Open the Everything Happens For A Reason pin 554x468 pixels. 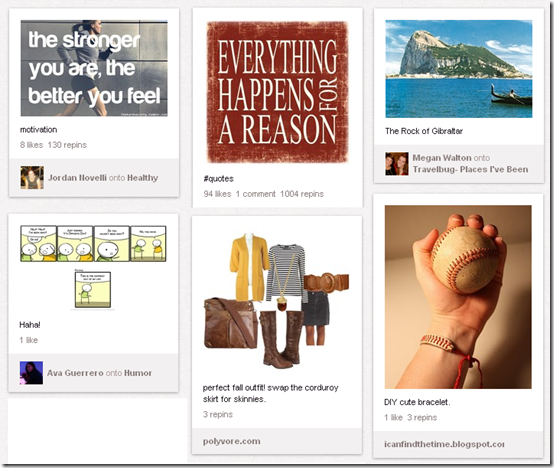[x=278, y=92]
